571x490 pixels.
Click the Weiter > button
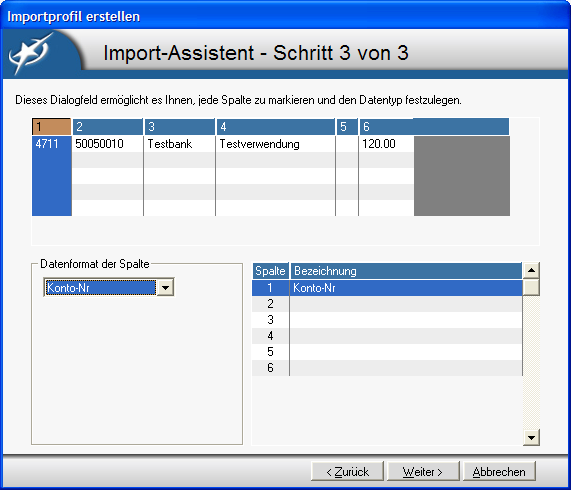[x=423, y=471]
